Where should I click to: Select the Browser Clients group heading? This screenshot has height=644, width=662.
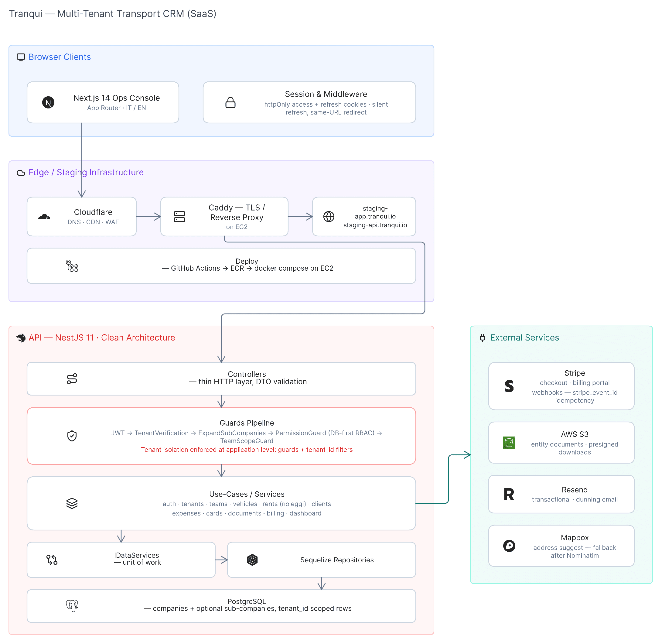[x=60, y=57]
